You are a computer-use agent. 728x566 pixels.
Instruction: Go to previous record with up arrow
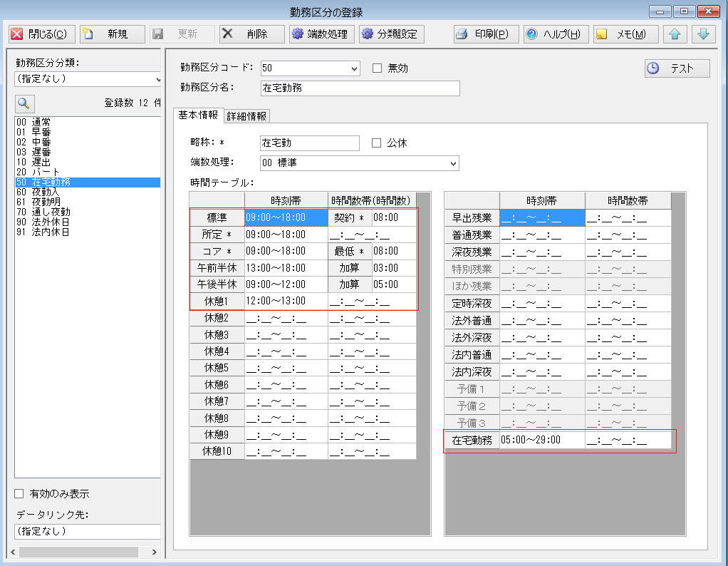point(674,34)
